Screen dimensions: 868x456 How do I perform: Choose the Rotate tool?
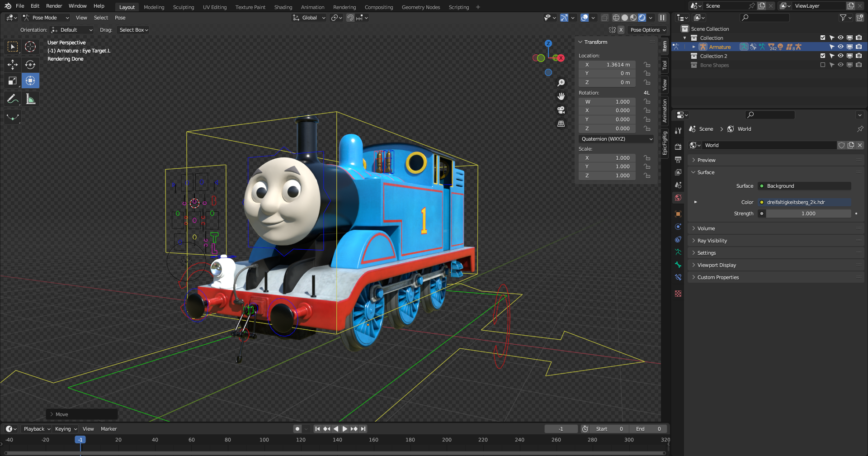pyautogui.click(x=30, y=65)
